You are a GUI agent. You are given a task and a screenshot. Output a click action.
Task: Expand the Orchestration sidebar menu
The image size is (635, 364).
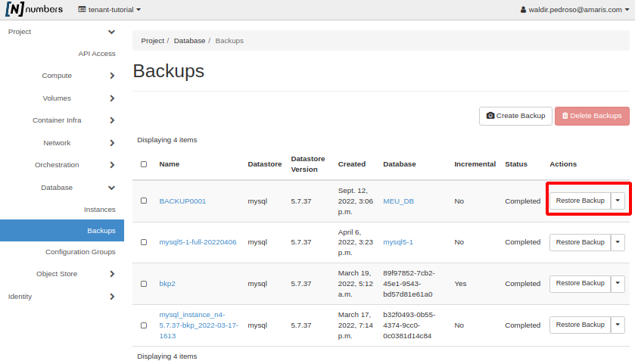click(75, 165)
